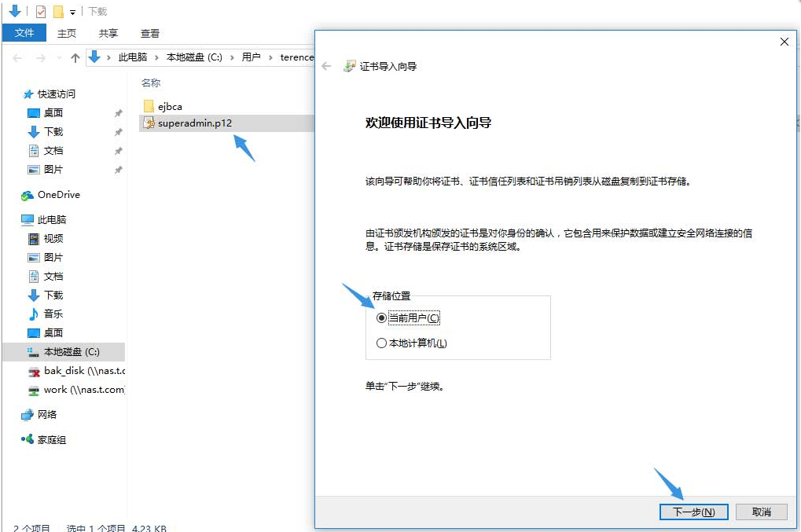The height and width of the screenshot is (532, 801).
Task: Select the 当前用户(C) radio button
Action: click(x=381, y=318)
